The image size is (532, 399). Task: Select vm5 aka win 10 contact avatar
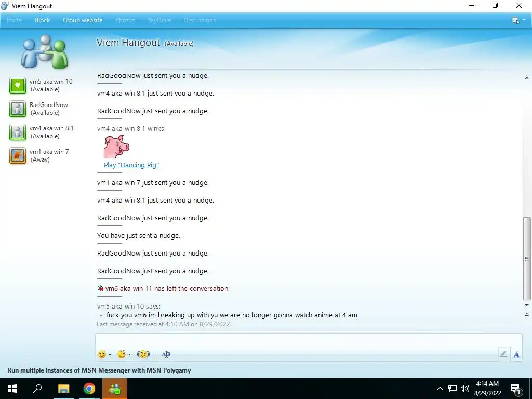coord(18,85)
